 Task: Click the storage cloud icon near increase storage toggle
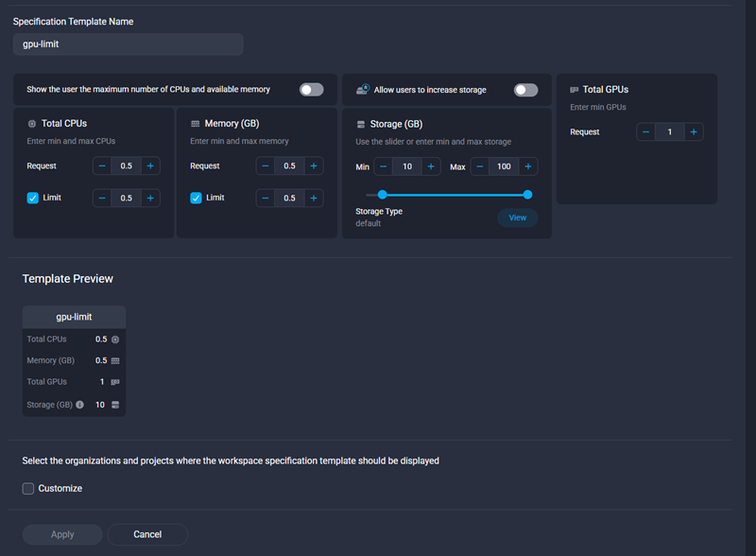click(x=363, y=89)
